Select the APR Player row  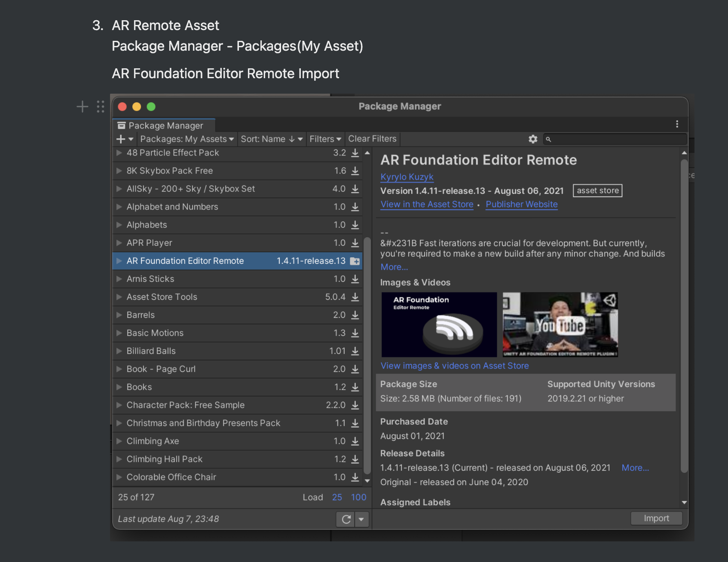pos(238,243)
